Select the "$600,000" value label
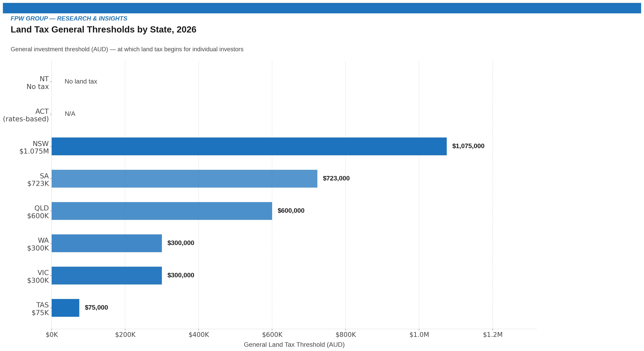This screenshot has width=644, height=351. 291,210
